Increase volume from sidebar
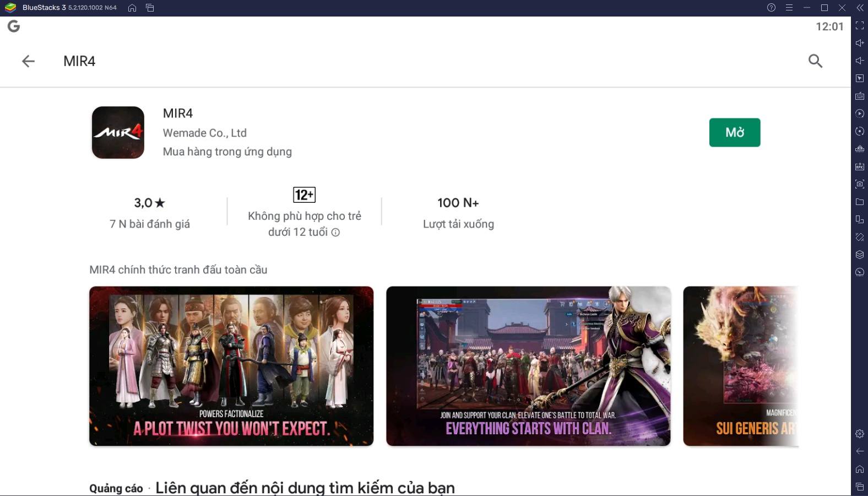Viewport: 868px width, 496px height. pyautogui.click(x=860, y=43)
